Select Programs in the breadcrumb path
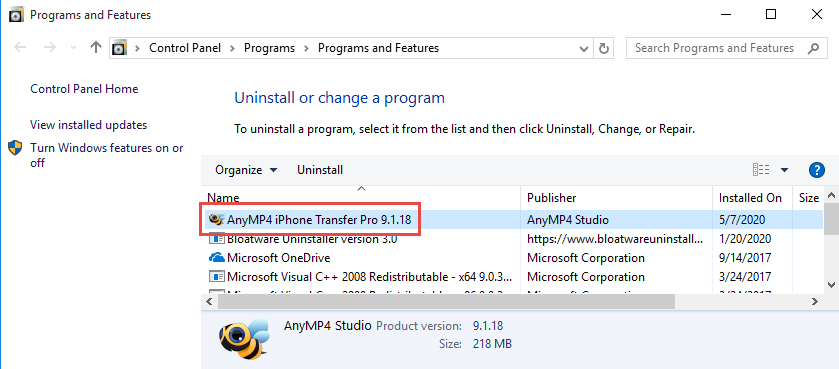 (269, 48)
